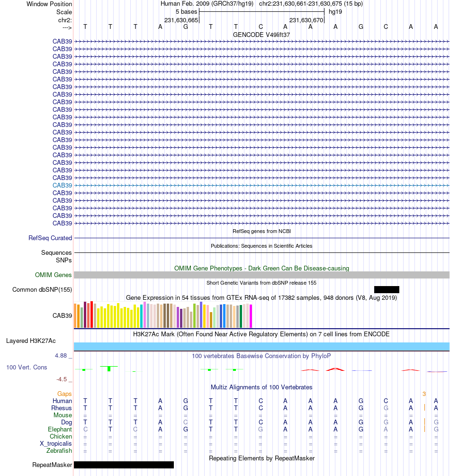This screenshot has width=450, height=476.
Task: Click 100 vertebrates Basewise Conservation by PhyloP title
Action: click(261, 356)
